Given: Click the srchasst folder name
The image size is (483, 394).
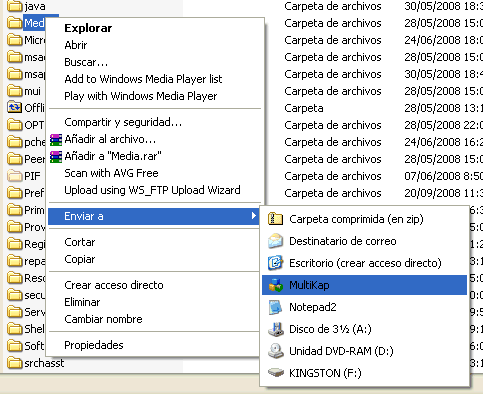Looking at the screenshot, I should pos(44,363).
